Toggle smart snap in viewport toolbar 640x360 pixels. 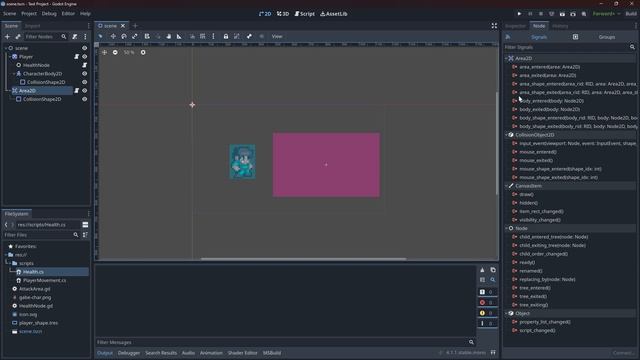coord(192,36)
